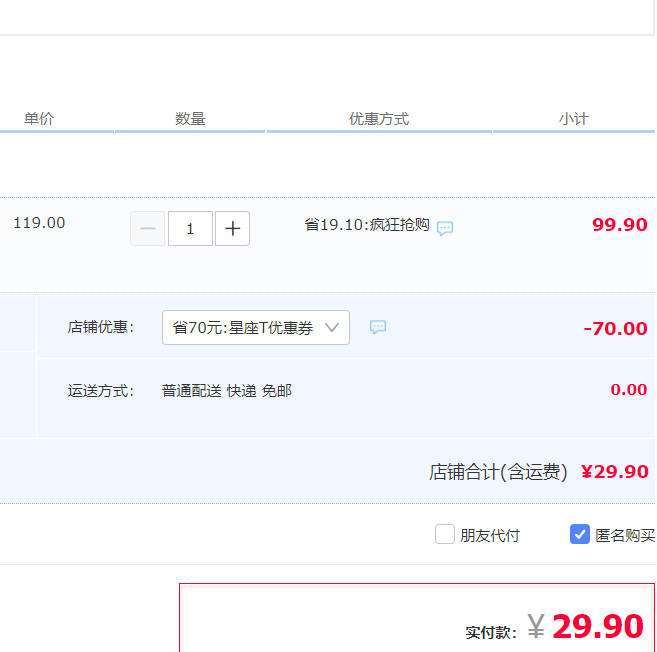
Task: Open the note icon beside 疯狂抢购 promotion
Action: [x=445, y=228]
